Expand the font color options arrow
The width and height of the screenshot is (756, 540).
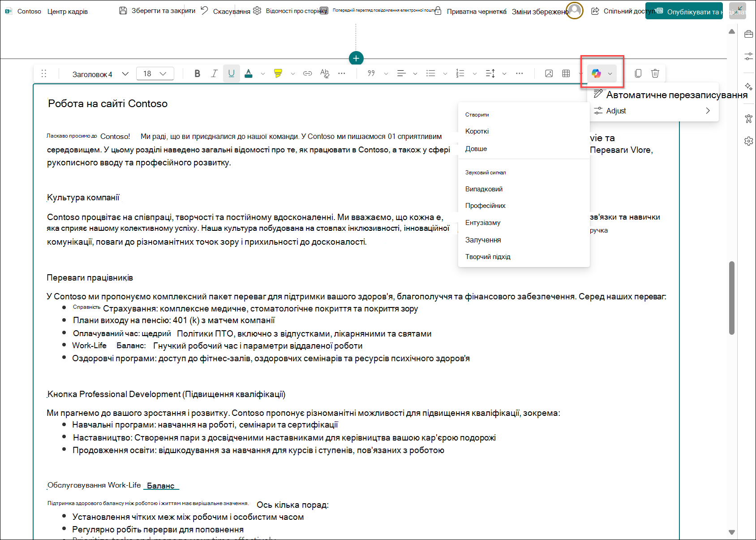pyautogui.click(x=263, y=73)
